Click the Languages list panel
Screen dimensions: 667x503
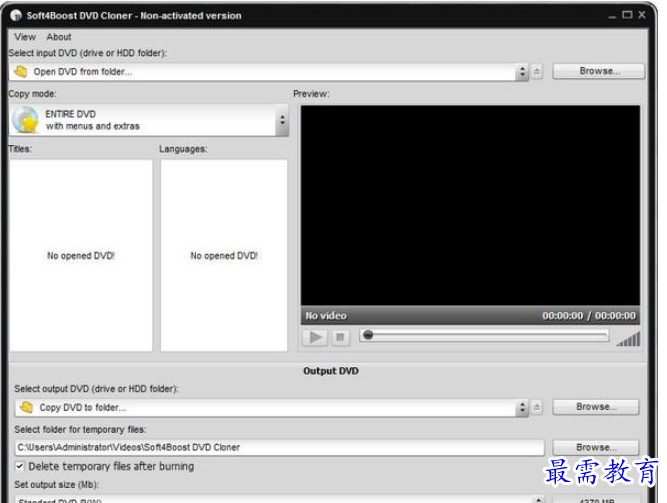click(x=224, y=255)
